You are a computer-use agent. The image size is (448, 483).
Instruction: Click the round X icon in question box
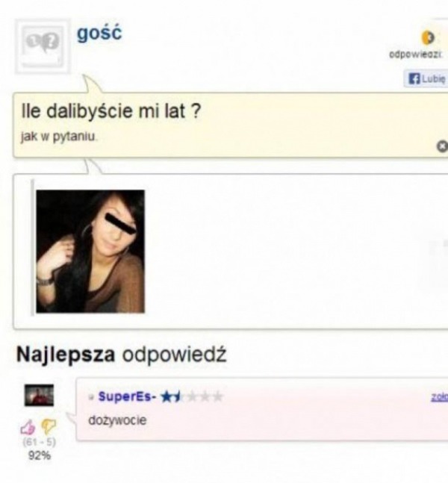[443, 146]
